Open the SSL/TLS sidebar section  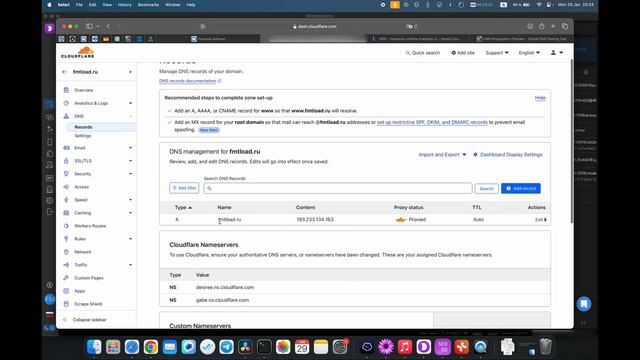pos(83,161)
